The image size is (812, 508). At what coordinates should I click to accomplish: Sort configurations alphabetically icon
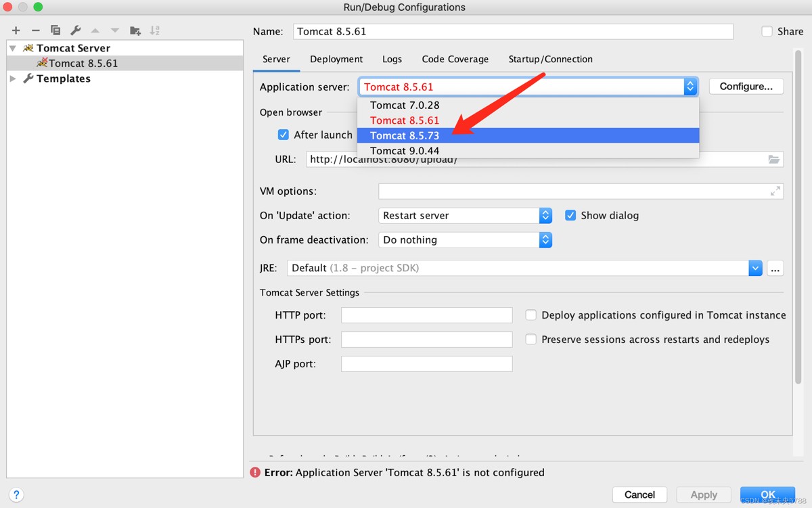155,30
